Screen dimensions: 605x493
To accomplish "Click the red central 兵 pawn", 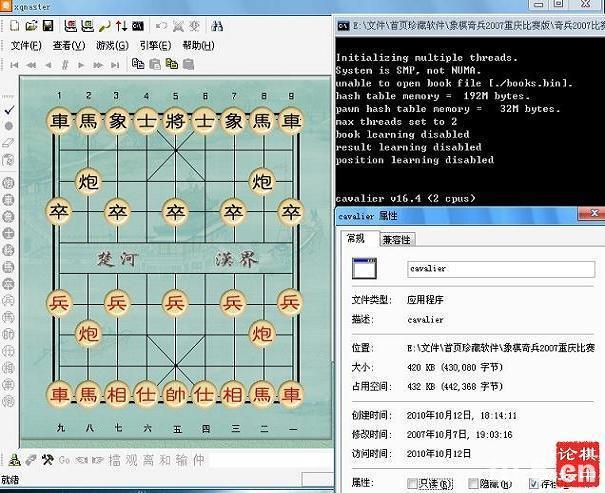I will tap(175, 302).
